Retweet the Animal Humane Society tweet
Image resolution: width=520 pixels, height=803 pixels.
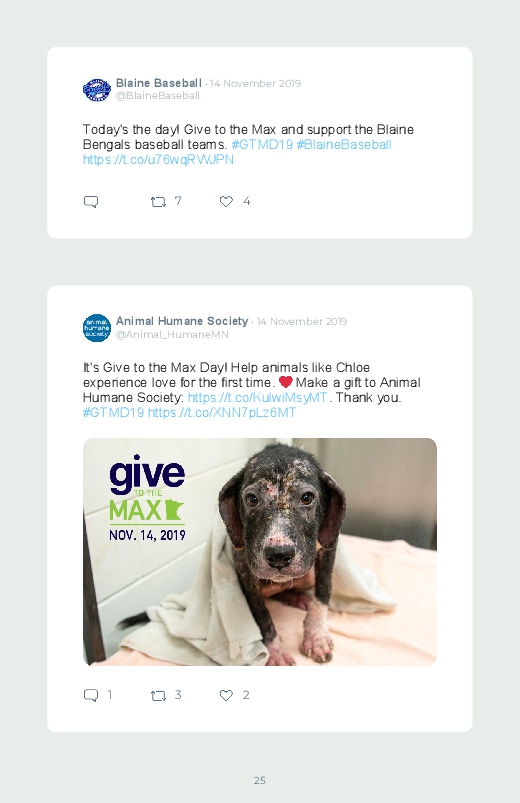click(x=158, y=695)
